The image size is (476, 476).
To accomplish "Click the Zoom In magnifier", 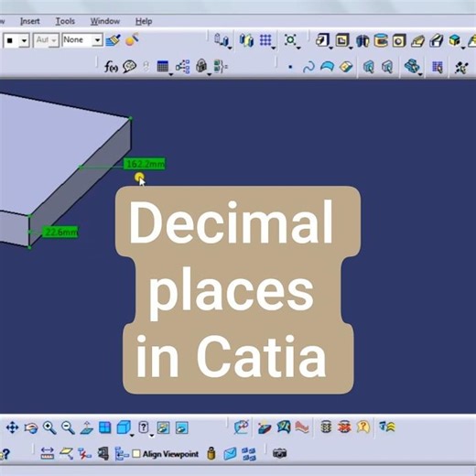I will click(49, 427).
